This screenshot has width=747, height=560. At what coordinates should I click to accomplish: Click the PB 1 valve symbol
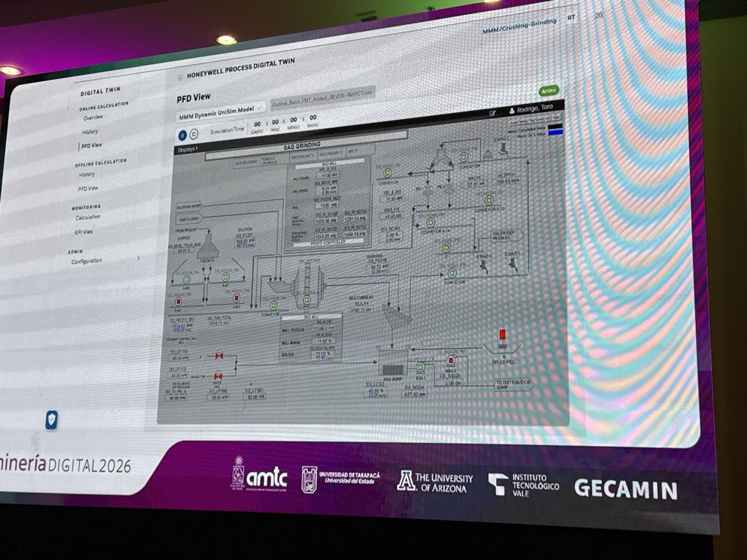pos(427,191)
